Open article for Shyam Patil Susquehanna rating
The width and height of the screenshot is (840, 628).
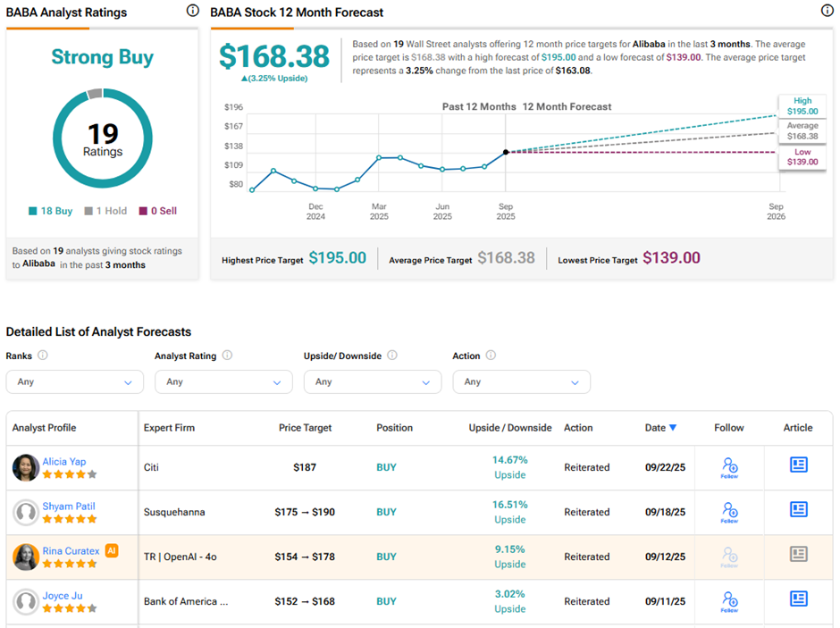click(x=798, y=509)
